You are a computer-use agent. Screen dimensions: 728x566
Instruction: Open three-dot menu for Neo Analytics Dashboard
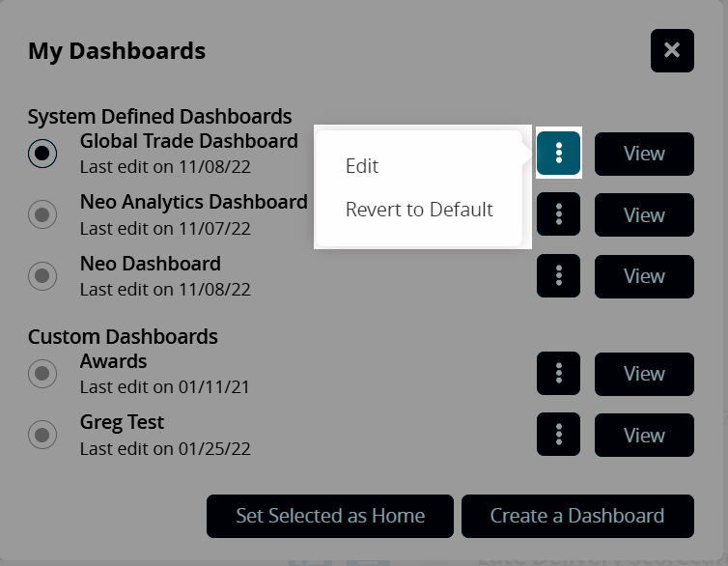tap(559, 214)
